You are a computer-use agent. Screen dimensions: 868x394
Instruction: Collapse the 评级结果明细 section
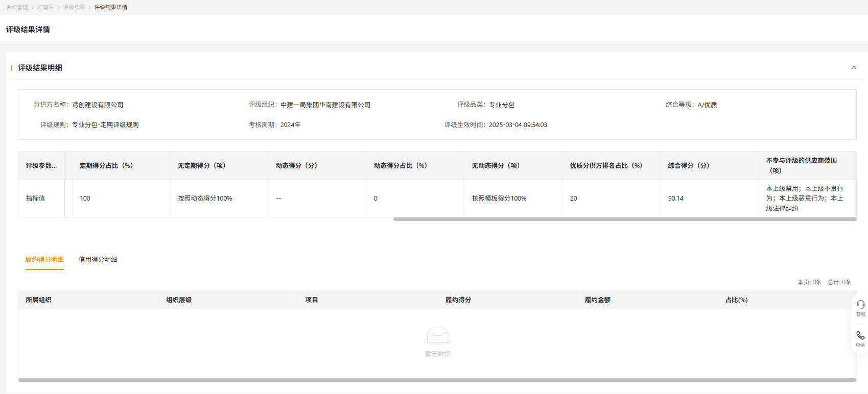point(854,68)
